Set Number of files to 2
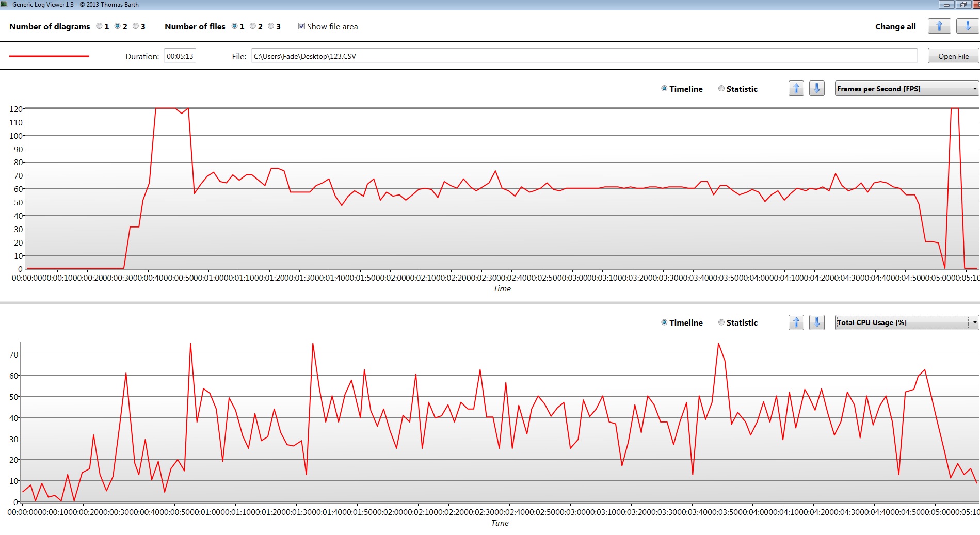Screen dimensions: 980x535 253,26
